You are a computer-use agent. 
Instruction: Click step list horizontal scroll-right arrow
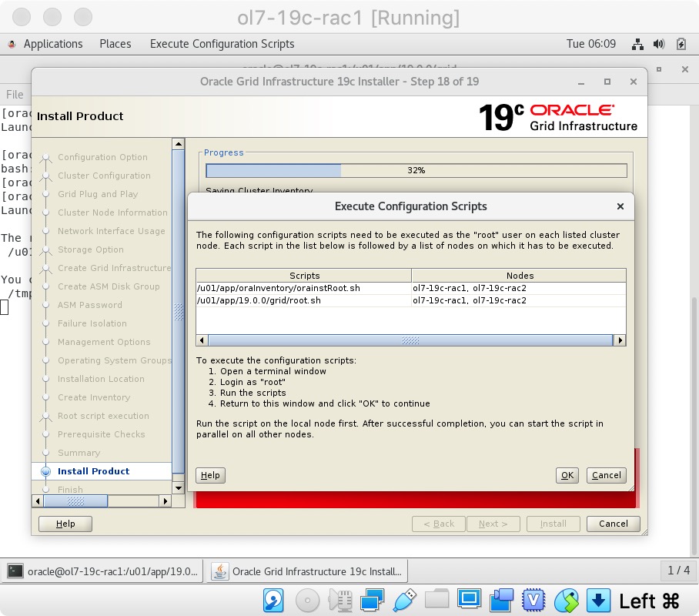[x=166, y=501]
